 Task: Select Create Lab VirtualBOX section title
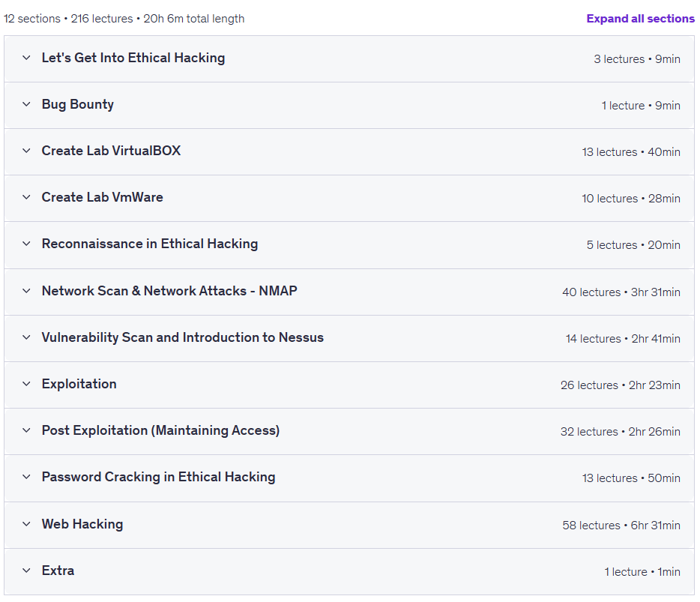pyautogui.click(x=111, y=151)
